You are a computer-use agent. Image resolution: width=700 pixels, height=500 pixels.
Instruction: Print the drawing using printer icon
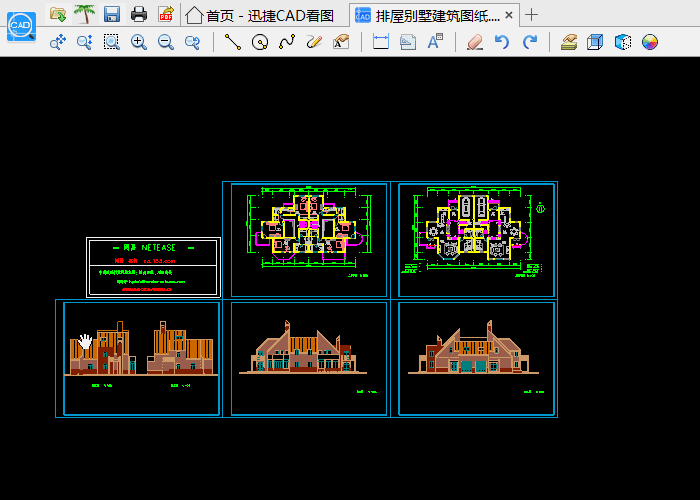(139, 14)
